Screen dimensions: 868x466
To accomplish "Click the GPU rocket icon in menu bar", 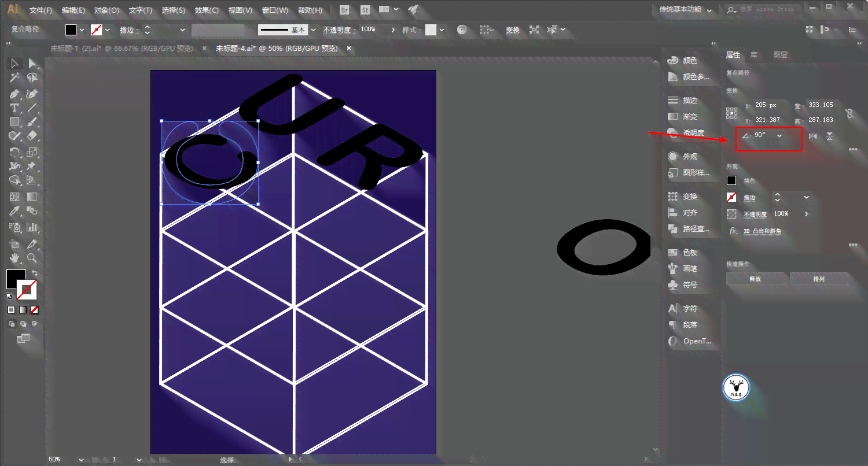I will pyautogui.click(x=413, y=10).
